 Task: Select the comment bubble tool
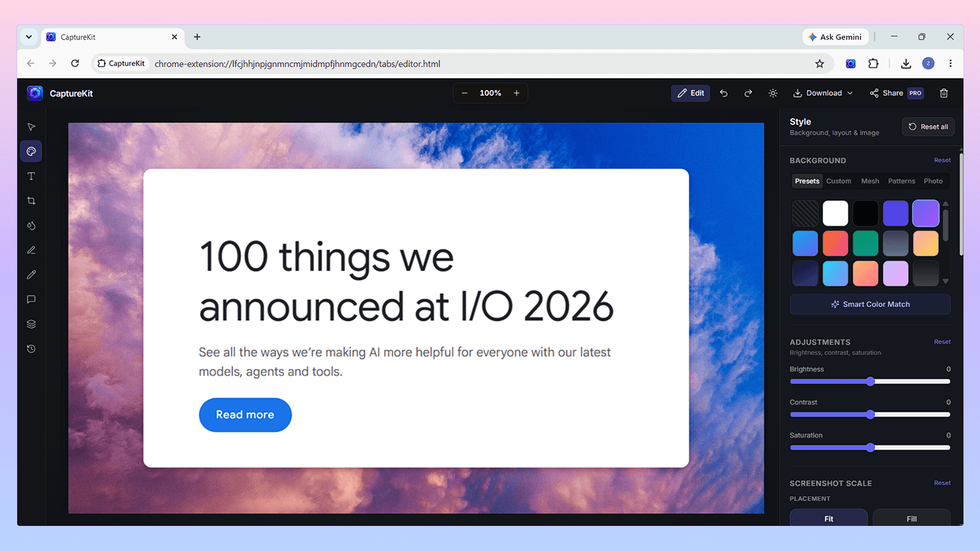pos(31,299)
